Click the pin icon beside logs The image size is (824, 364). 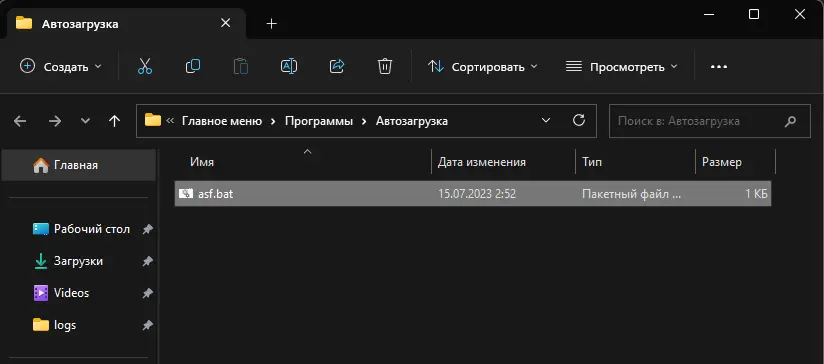point(148,325)
